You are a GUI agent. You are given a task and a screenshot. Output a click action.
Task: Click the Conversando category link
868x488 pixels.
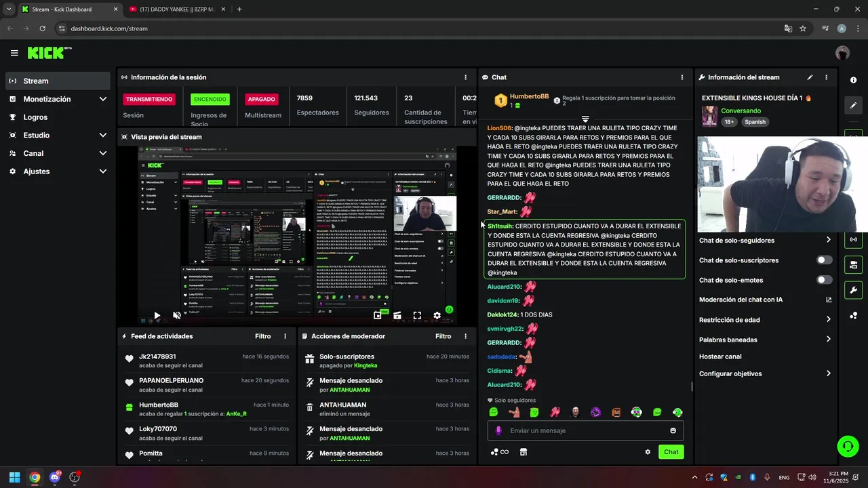pyautogui.click(x=741, y=110)
